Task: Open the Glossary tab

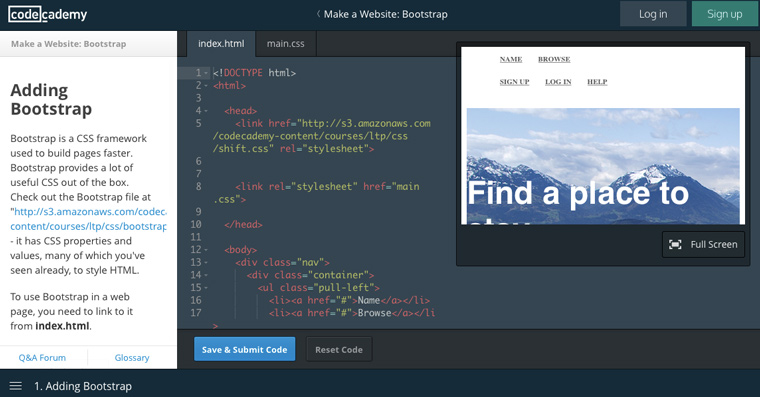Action: coord(132,358)
